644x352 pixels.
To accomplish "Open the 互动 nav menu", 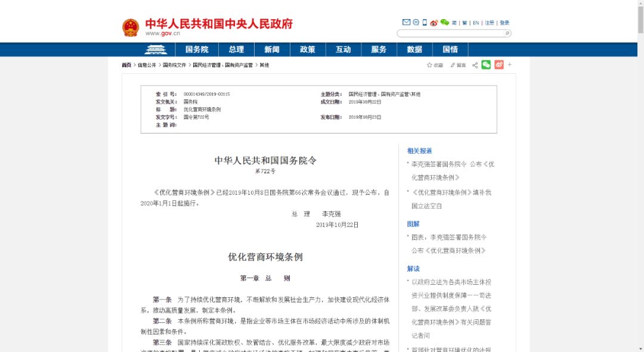I will (343, 49).
